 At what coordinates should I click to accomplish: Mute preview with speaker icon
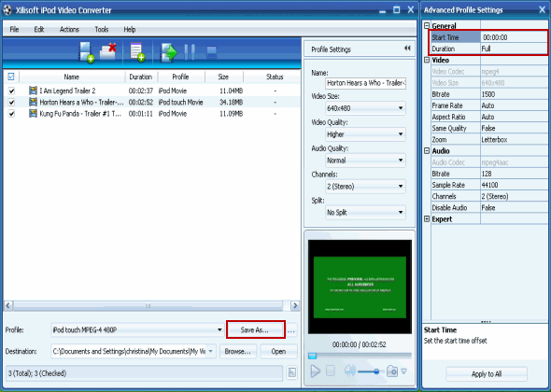(x=350, y=371)
